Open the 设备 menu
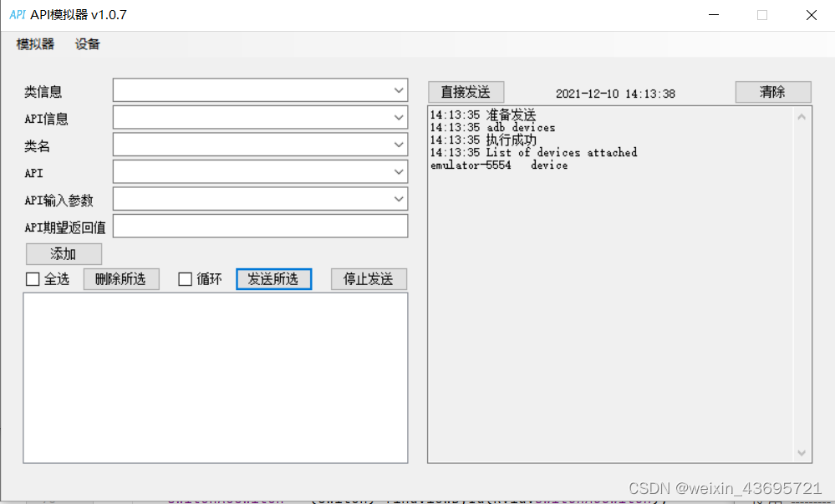835x504 pixels. tap(87, 44)
